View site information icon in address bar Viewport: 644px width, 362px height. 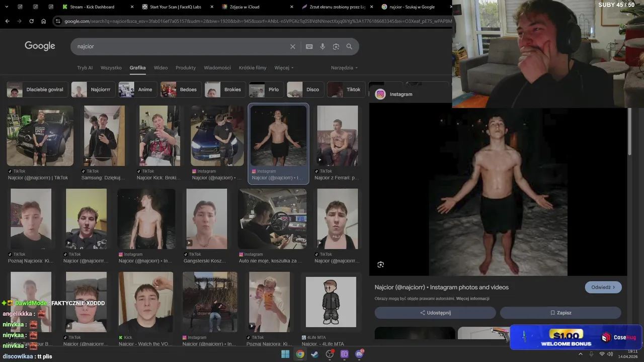tap(58, 21)
